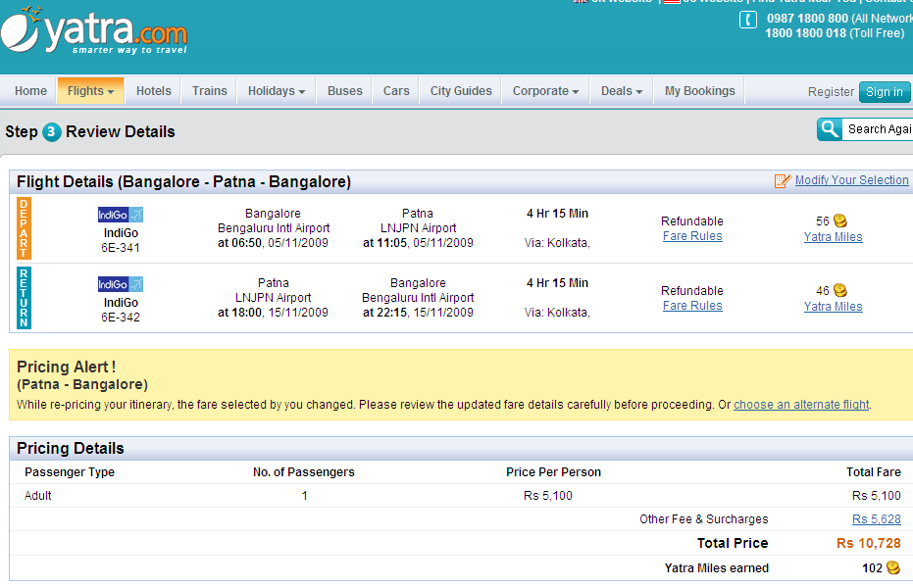Click the '1800 1800 018 (Toll Free)' number
Viewport: 913px width, 588px height.
click(835, 33)
